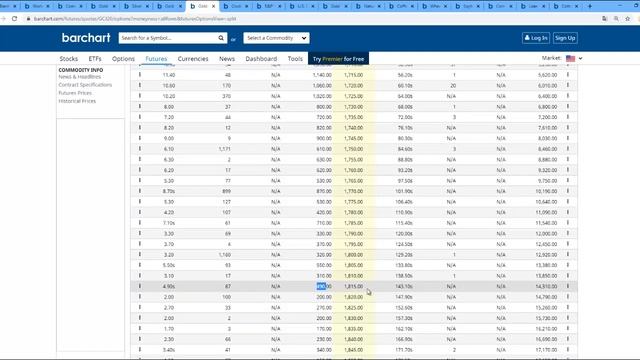Click the 1,845.00 strike cell
Viewport: 640px width, 360px height.
point(353,349)
